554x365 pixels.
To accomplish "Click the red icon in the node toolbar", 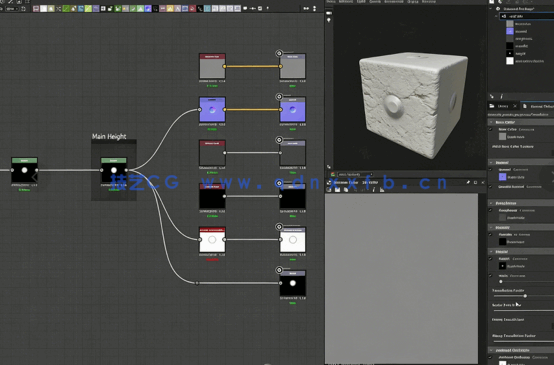I will tap(193, 8).
